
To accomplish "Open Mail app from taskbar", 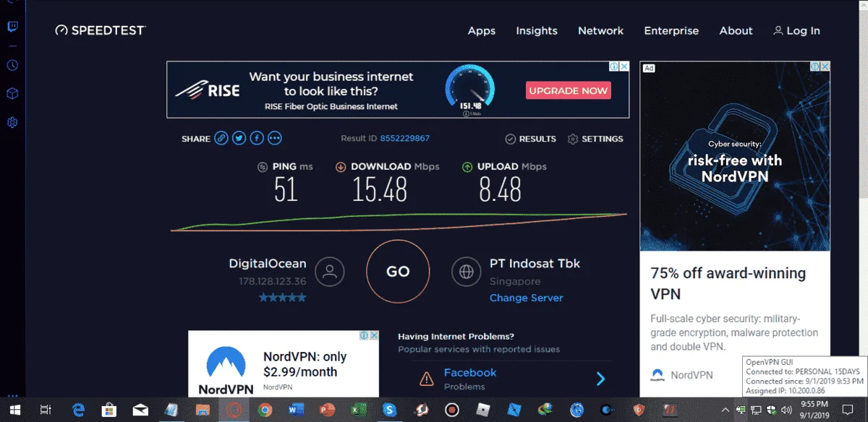I will (140, 410).
